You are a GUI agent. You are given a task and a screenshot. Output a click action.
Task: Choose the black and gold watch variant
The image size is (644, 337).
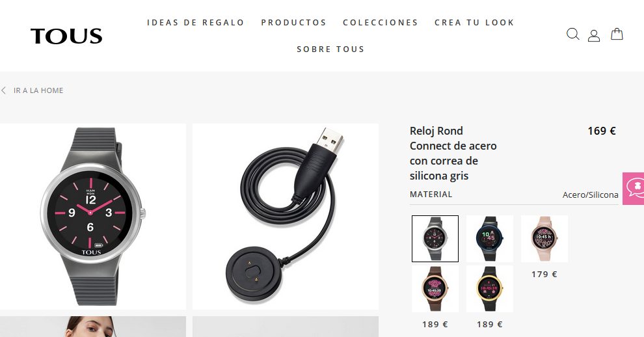click(490, 289)
